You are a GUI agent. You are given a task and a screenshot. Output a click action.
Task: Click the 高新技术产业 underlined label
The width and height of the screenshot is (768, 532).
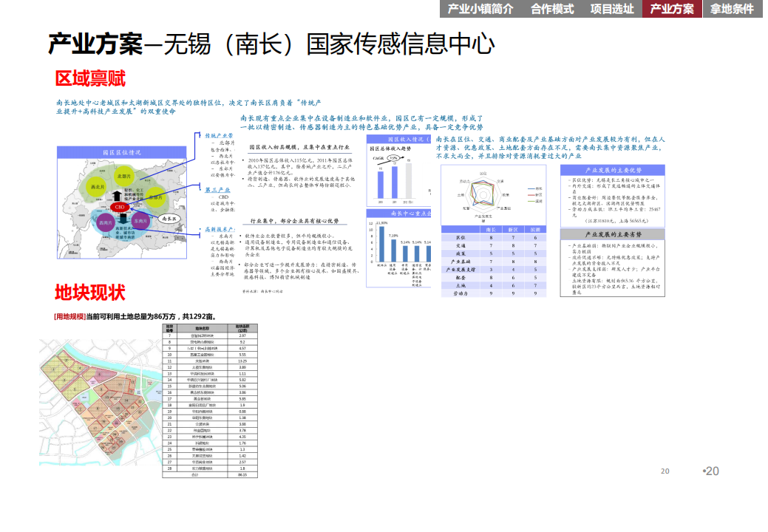[x=220, y=229]
